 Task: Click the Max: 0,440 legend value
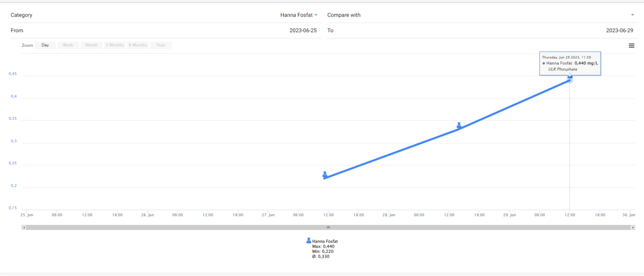(323, 246)
